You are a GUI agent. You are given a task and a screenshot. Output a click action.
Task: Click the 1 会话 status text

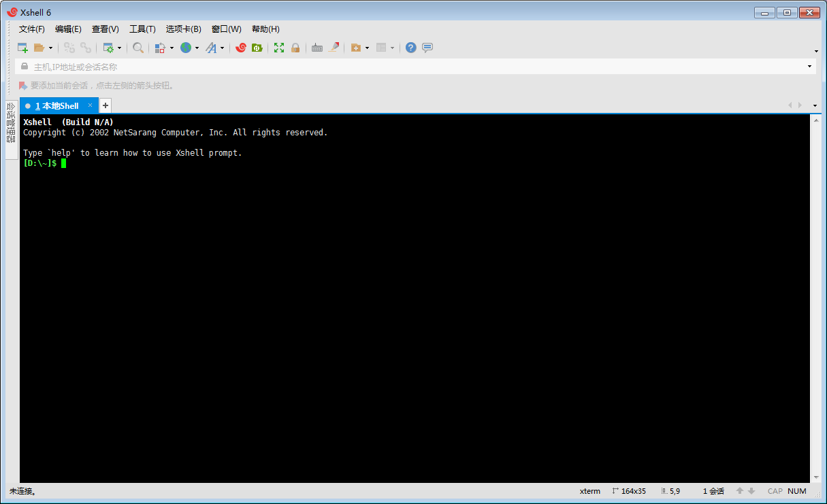coord(713,491)
